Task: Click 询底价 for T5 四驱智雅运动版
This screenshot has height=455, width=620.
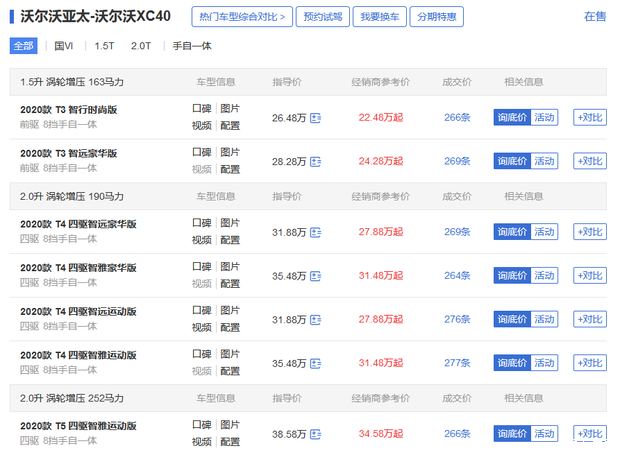Action: click(512, 434)
